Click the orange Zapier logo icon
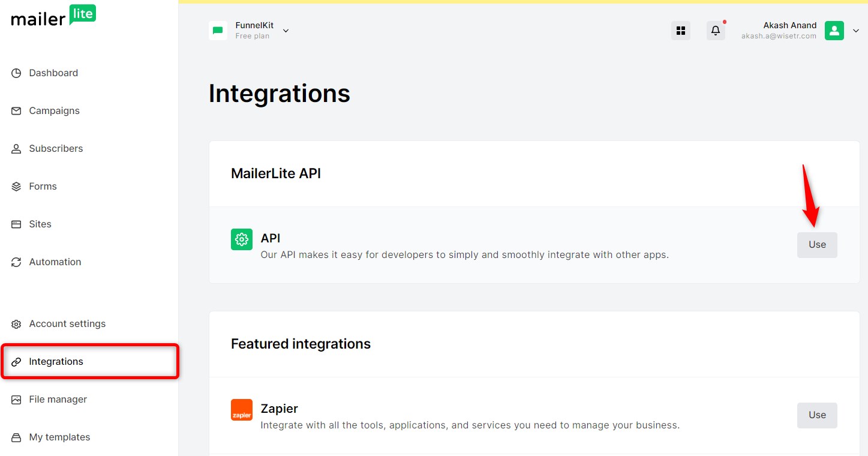This screenshot has height=456, width=868. [242, 410]
